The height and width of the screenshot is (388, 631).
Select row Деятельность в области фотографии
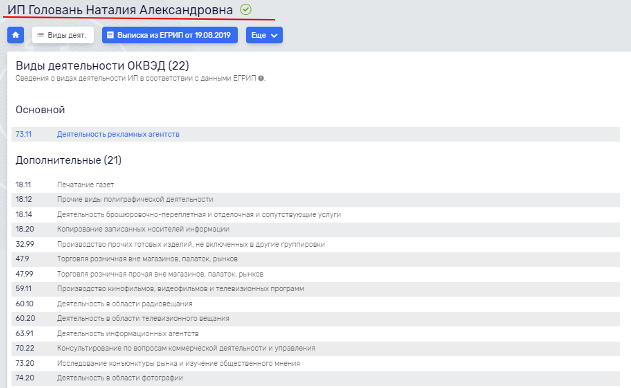pyautogui.click(x=316, y=378)
